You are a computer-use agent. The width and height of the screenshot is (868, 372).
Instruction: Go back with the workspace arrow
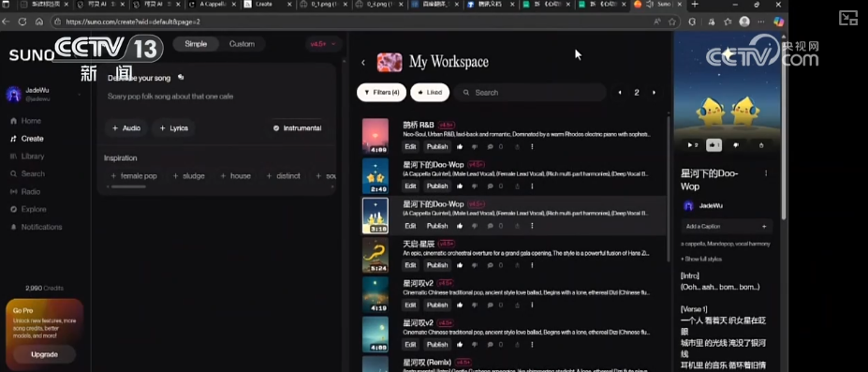(x=363, y=63)
